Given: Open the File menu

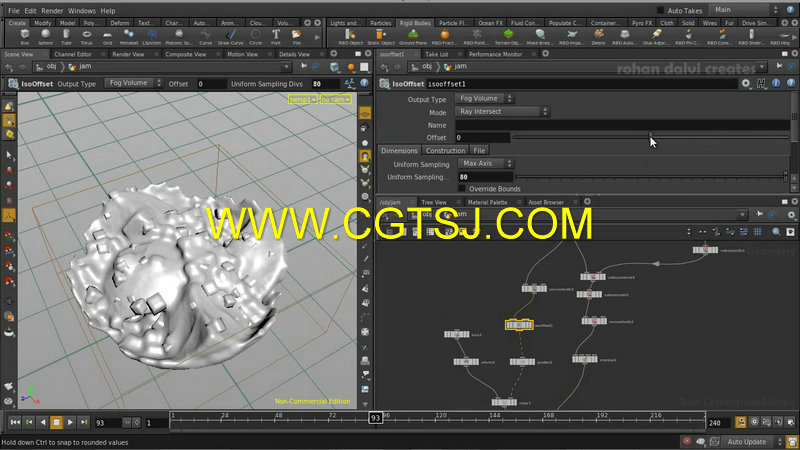Looking at the screenshot, I should click(x=14, y=11).
